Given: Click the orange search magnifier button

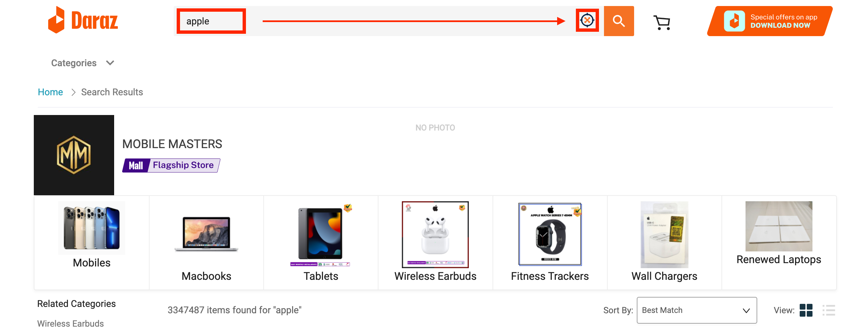Looking at the screenshot, I should click(619, 21).
